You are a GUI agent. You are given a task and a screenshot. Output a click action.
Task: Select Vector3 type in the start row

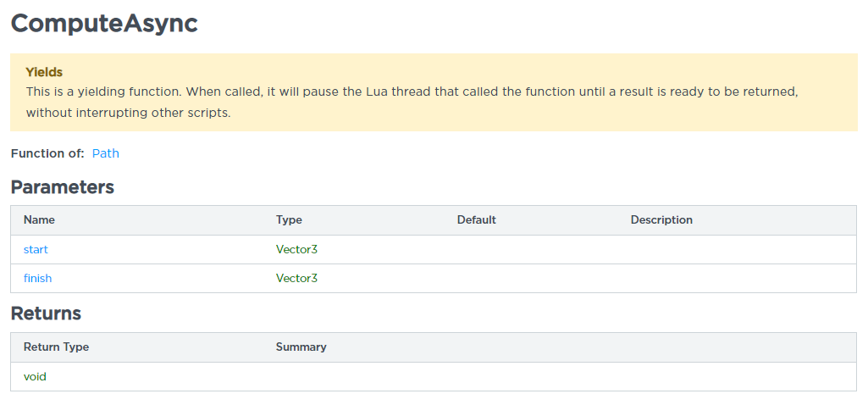pos(296,249)
